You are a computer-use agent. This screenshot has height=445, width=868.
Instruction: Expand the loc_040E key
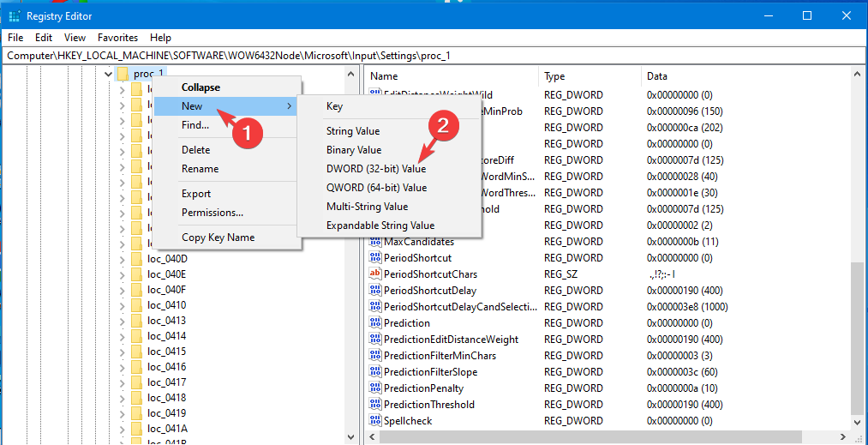(x=123, y=274)
